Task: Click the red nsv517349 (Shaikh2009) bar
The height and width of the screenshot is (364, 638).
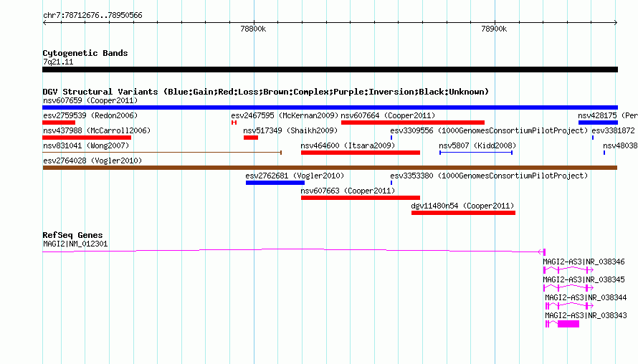Action: tap(251, 138)
